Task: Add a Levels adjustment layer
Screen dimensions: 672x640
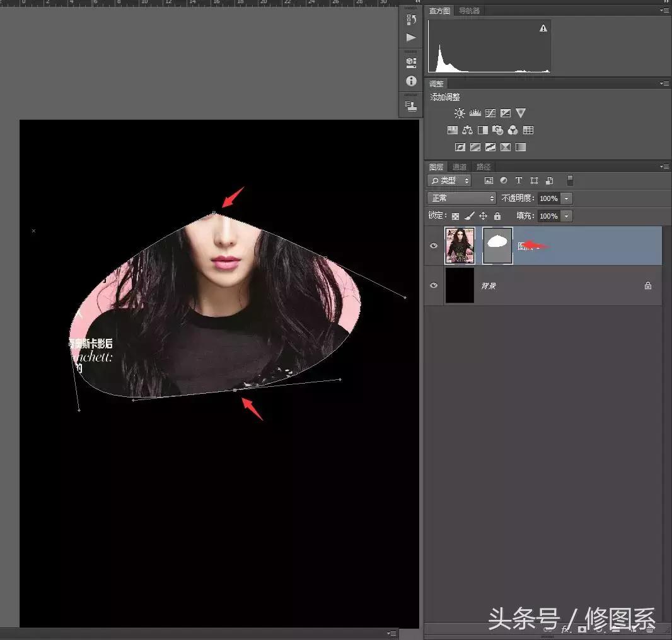Action: click(475, 113)
